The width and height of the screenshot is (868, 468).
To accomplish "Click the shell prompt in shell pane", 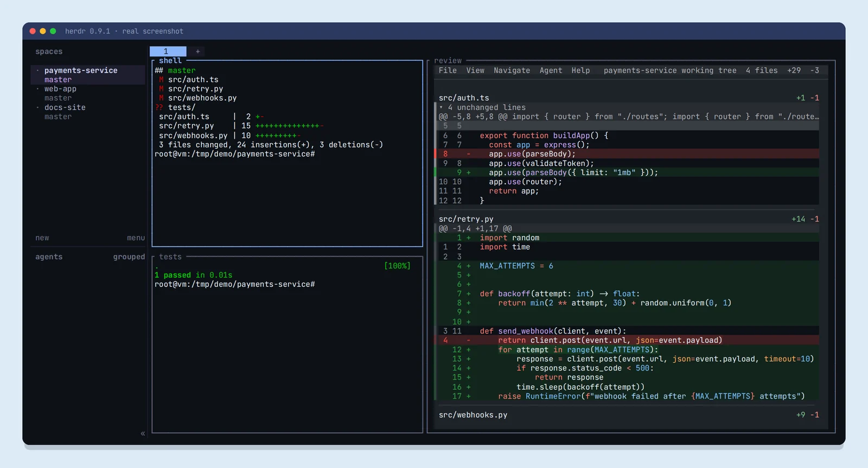I will 234,154.
